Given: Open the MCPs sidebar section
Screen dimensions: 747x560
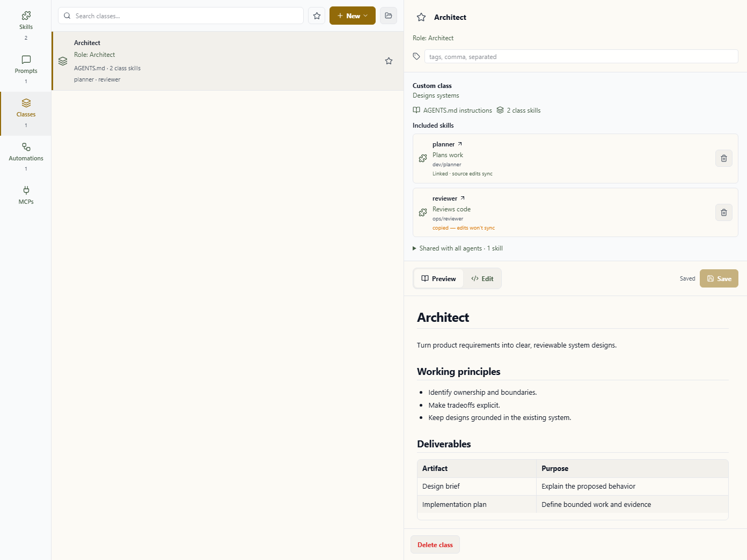Looking at the screenshot, I should pyautogui.click(x=26, y=195).
